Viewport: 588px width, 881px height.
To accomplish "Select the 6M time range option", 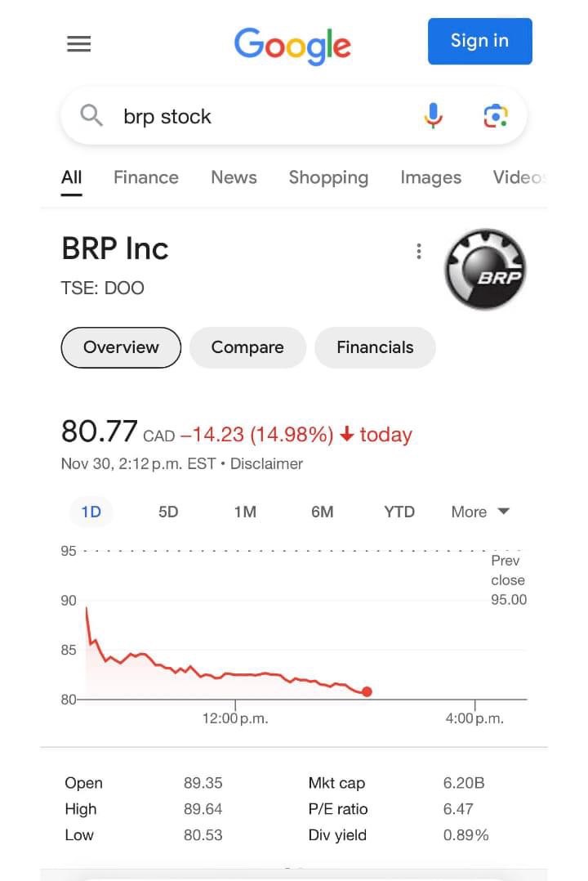I will (322, 512).
